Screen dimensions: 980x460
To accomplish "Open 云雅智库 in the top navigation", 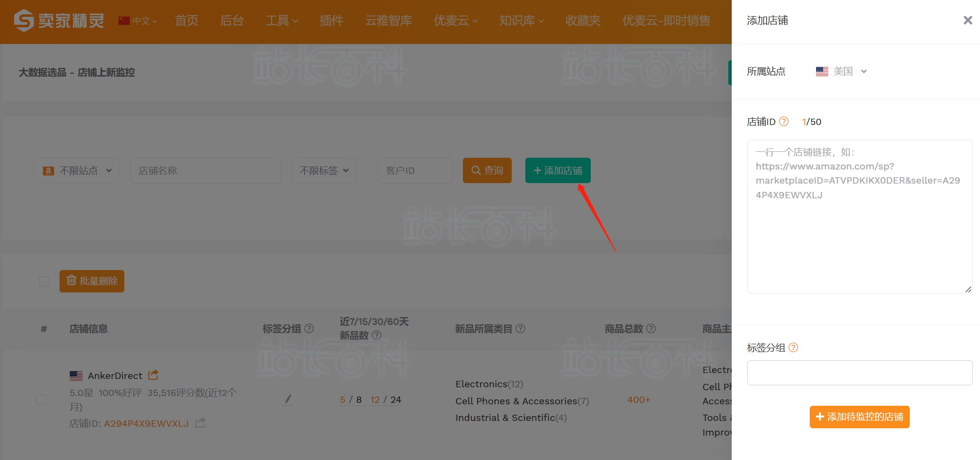I will click(388, 21).
